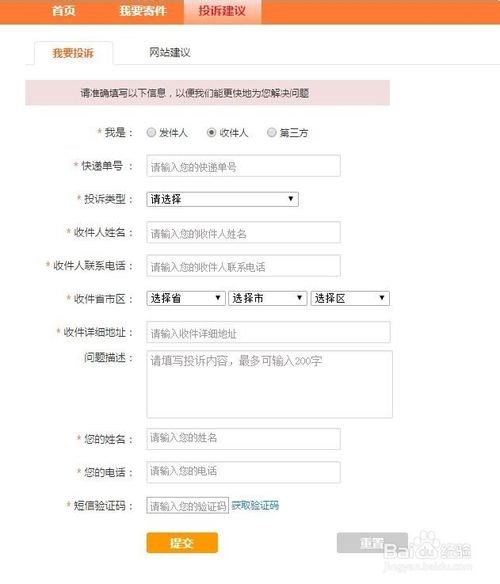Focus the 快递单号 input field
500x584 pixels.
coord(243,166)
